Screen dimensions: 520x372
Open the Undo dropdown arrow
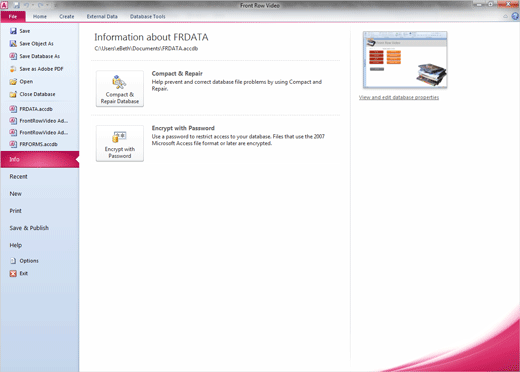tap(33, 5)
